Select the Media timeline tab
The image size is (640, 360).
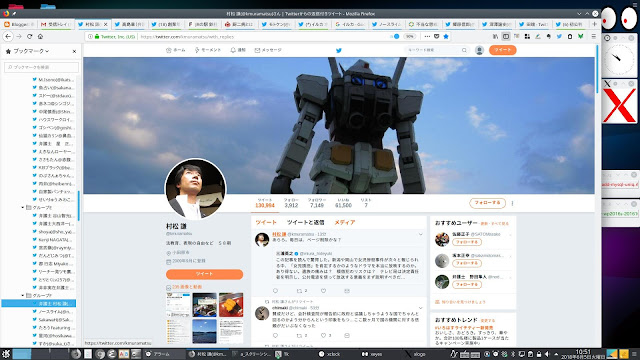pyautogui.click(x=345, y=222)
